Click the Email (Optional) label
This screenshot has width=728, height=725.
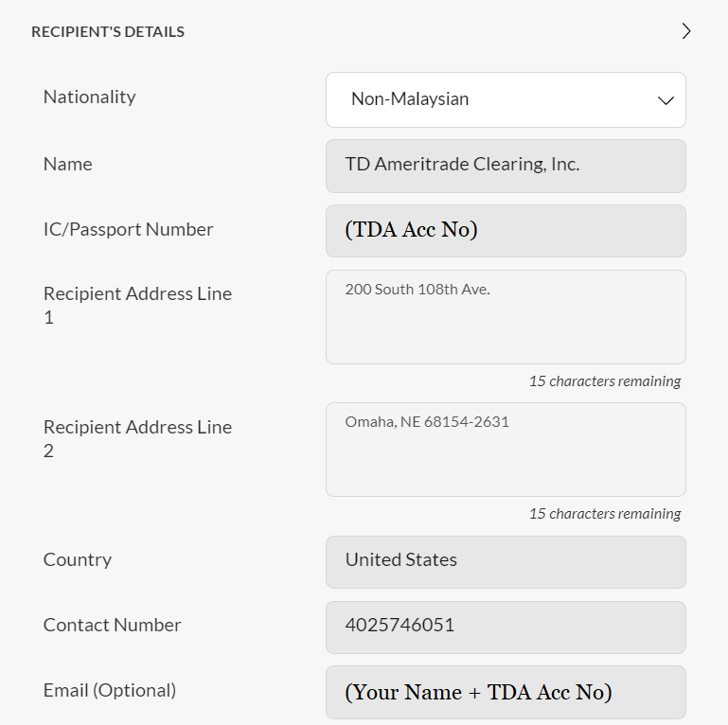(x=110, y=690)
